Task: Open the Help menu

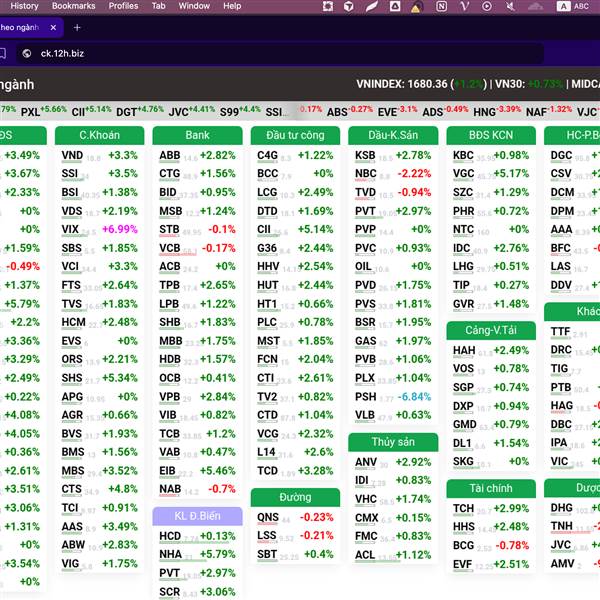Action: tap(232, 6)
